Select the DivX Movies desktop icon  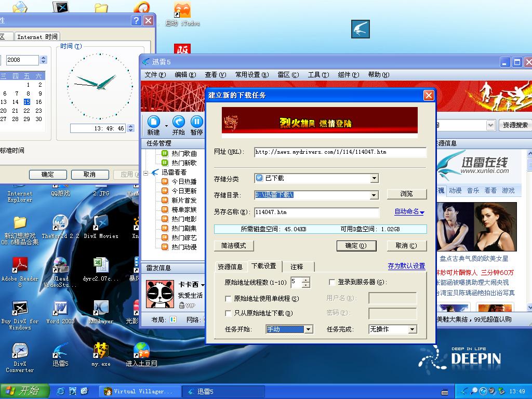(101, 222)
